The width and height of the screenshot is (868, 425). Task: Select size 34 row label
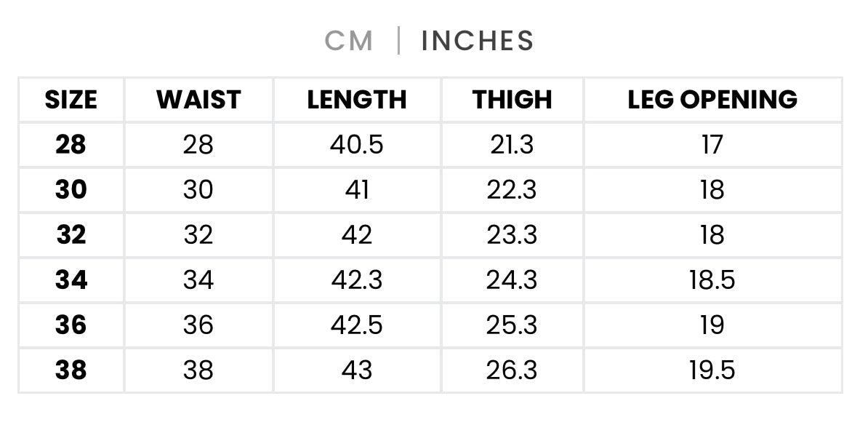coord(71,280)
